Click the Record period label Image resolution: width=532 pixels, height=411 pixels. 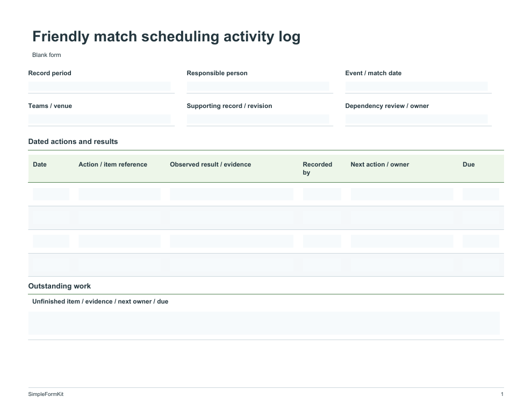pos(49,73)
